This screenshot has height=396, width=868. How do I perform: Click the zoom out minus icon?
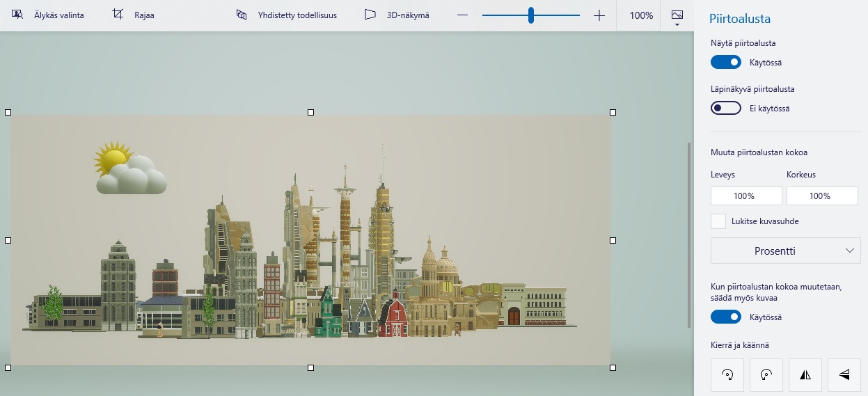coord(463,15)
